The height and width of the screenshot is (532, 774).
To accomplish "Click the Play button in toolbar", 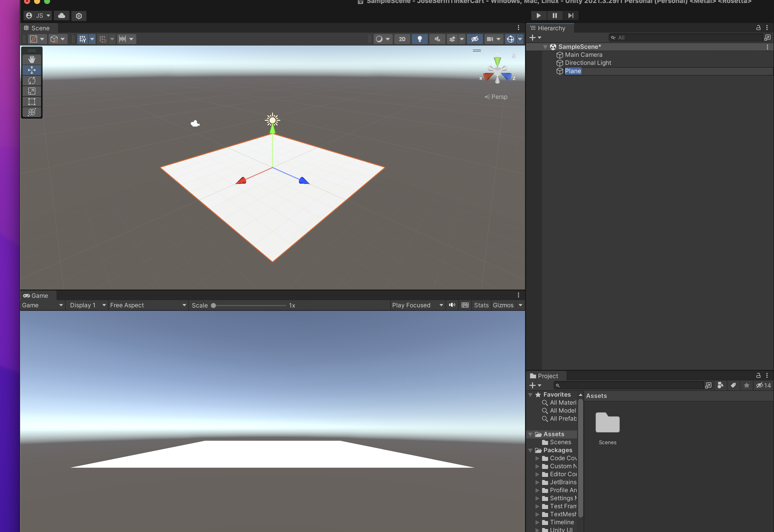I will 539,16.
